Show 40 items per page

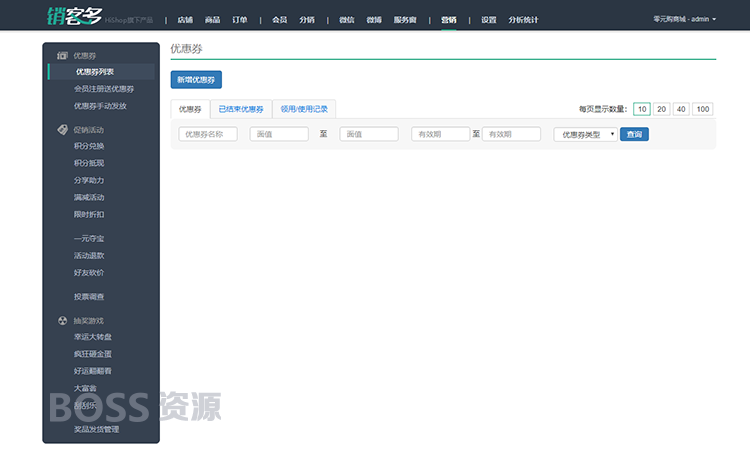(x=681, y=109)
